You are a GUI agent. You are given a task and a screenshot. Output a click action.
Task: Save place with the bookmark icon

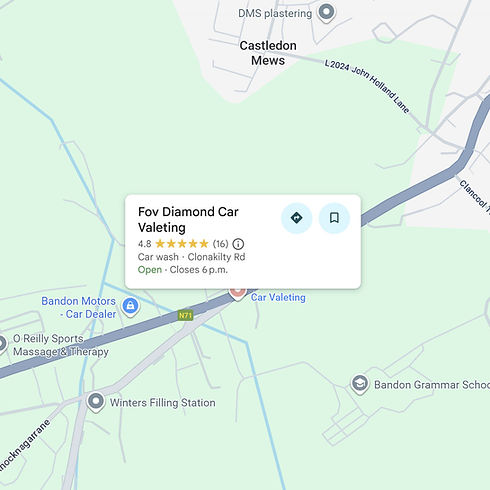(334, 218)
